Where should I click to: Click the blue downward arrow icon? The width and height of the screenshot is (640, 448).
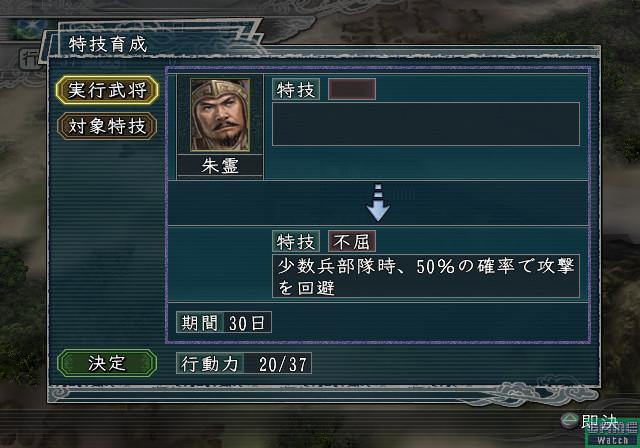378,202
